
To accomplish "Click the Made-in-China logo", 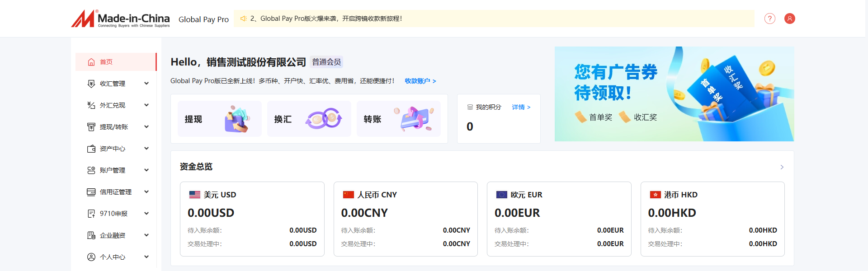I will [x=120, y=19].
